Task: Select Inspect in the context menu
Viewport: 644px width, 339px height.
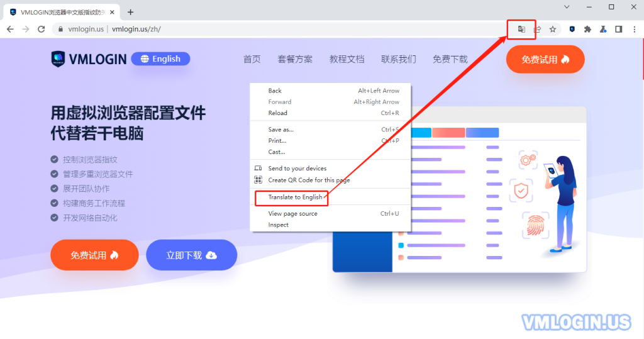Action: pyautogui.click(x=330, y=225)
